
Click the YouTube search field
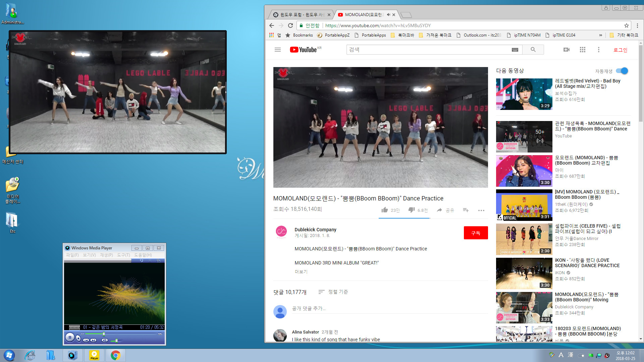[428, 50]
